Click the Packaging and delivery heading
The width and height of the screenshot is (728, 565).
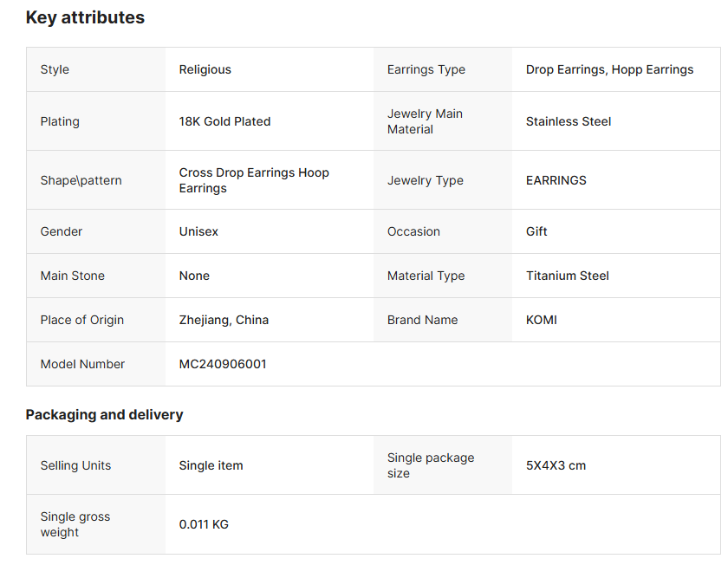coord(104,414)
